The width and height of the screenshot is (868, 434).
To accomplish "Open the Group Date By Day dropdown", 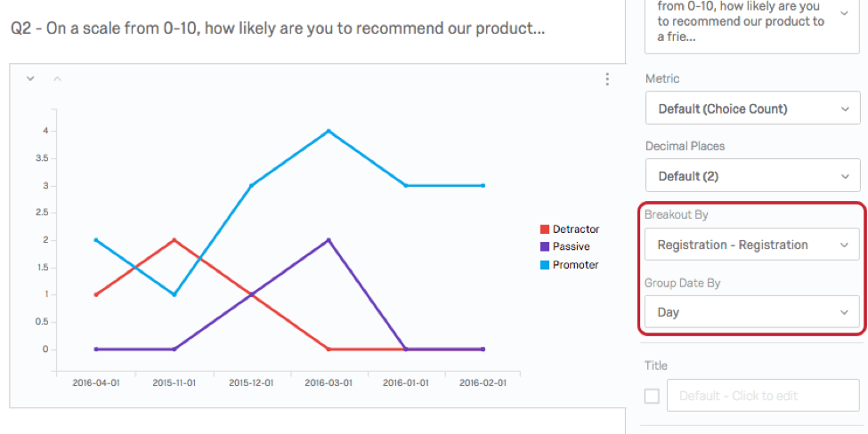I will [752, 312].
